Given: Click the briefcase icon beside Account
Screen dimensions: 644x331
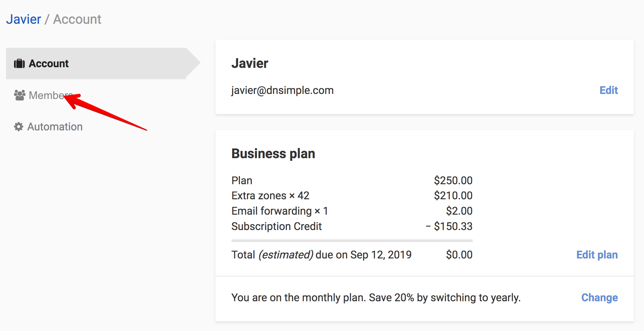Looking at the screenshot, I should click(19, 64).
